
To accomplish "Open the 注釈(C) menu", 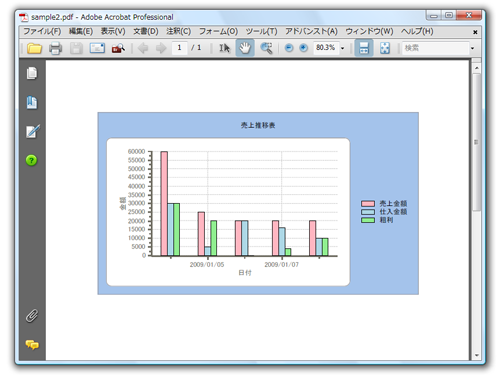I will click(x=178, y=31).
